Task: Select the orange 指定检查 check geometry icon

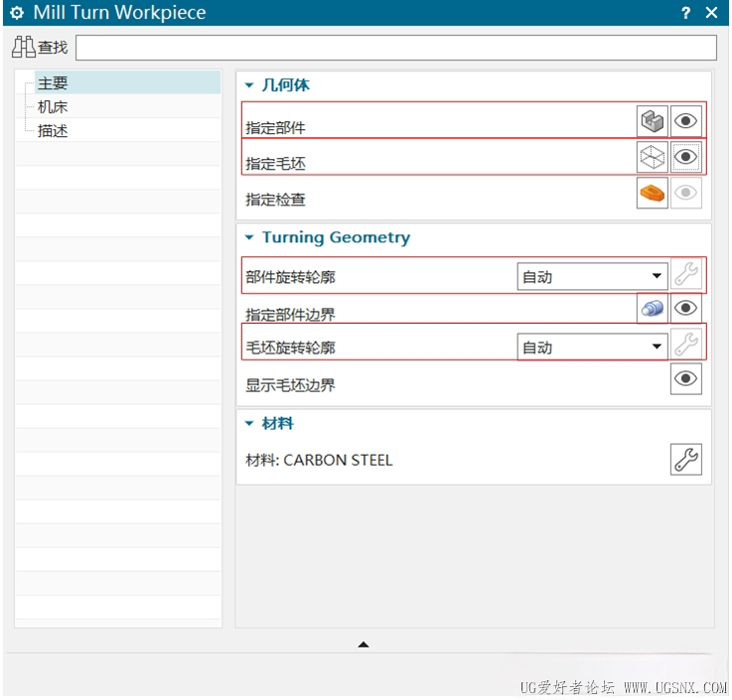Action: [652, 193]
